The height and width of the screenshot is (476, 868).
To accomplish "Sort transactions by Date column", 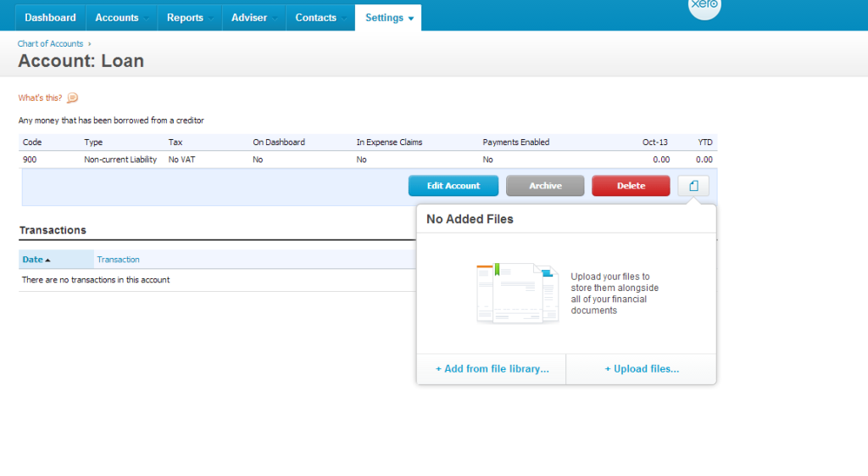I will click(x=32, y=260).
